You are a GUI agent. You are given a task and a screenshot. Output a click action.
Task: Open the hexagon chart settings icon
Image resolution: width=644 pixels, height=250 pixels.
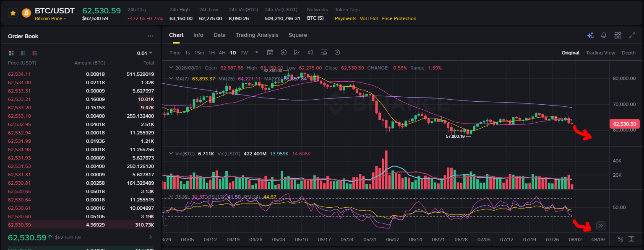click(x=337, y=53)
